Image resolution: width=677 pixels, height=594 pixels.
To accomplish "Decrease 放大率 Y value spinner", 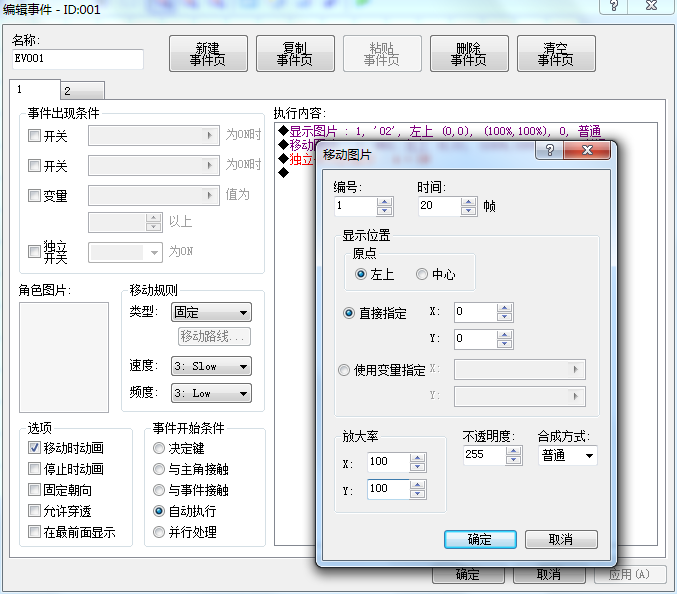I will pyautogui.click(x=418, y=494).
